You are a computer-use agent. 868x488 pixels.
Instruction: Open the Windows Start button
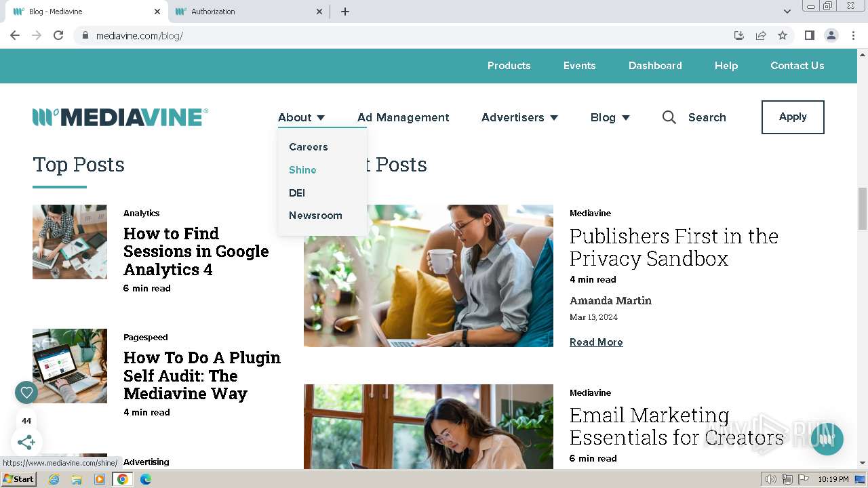tap(18, 479)
